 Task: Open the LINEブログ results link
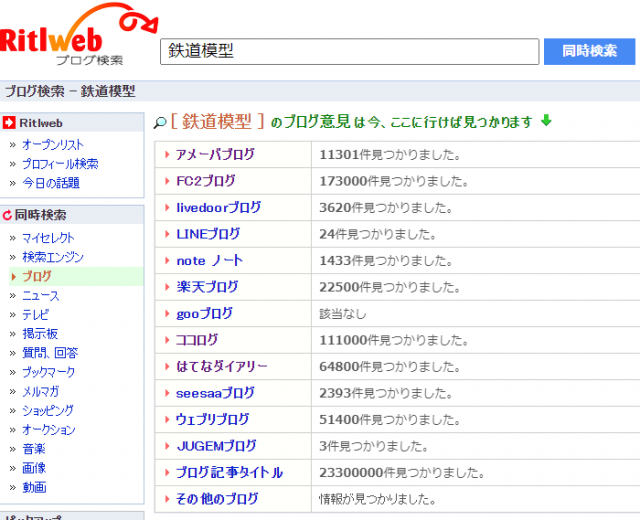coord(208,234)
